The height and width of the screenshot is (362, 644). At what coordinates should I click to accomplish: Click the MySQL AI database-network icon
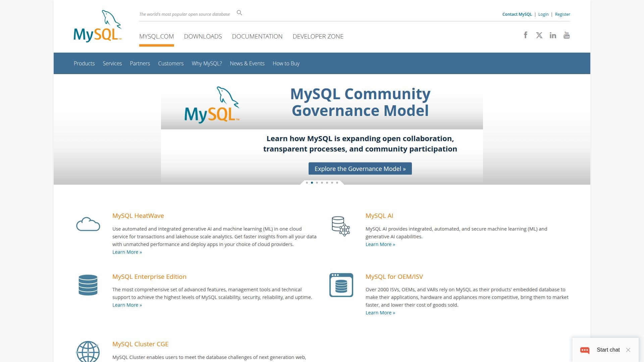coord(340,226)
